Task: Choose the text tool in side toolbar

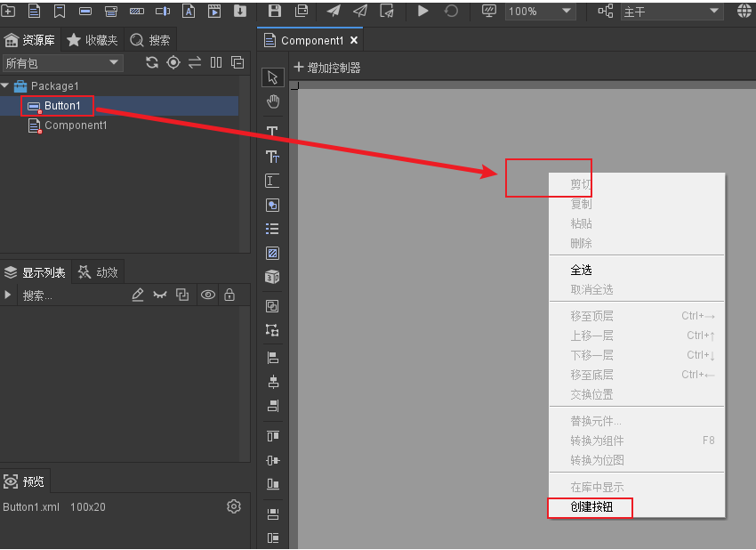Action: pos(273,131)
